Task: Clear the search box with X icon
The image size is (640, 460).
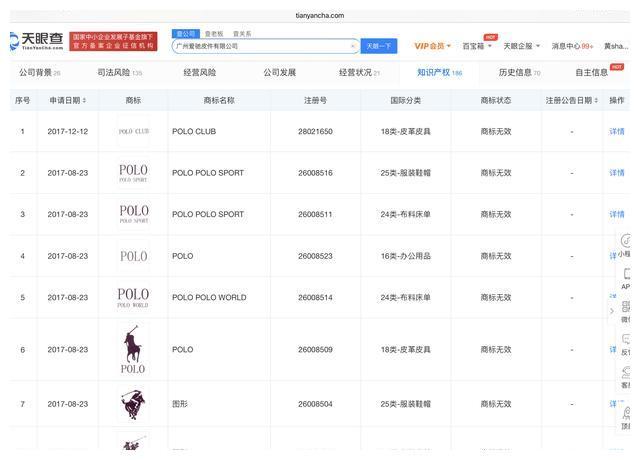Action: click(x=352, y=46)
